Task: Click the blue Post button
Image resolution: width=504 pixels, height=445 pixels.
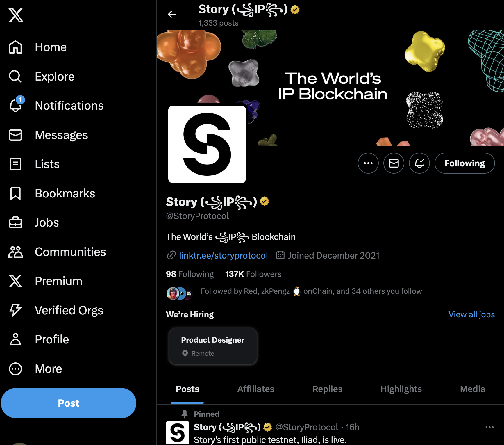Action: click(x=69, y=403)
